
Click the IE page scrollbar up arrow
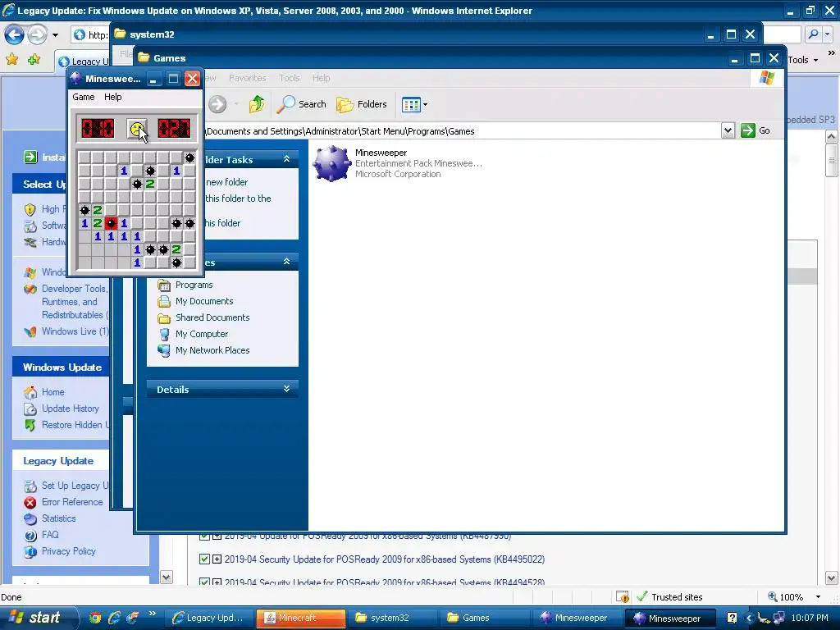[832, 136]
